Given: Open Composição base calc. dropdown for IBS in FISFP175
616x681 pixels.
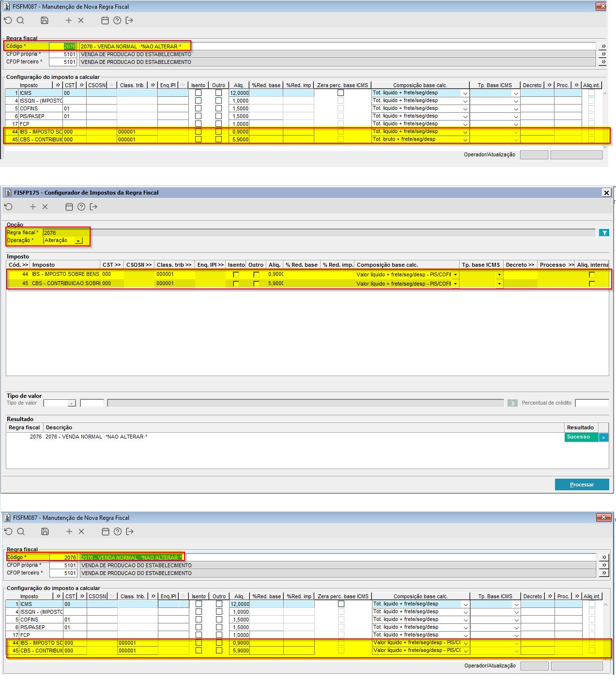Looking at the screenshot, I should point(455,274).
